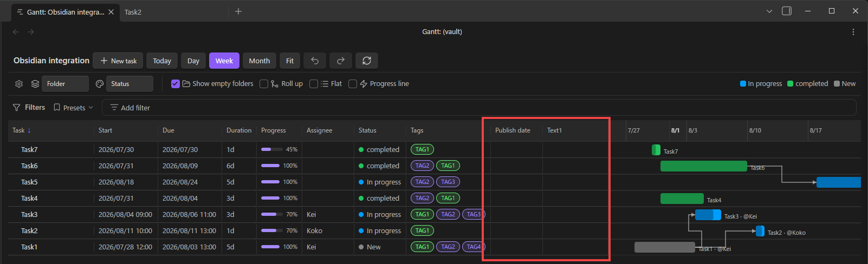Switch to Day view
The image size is (868, 264).
[x=193, y=61]
